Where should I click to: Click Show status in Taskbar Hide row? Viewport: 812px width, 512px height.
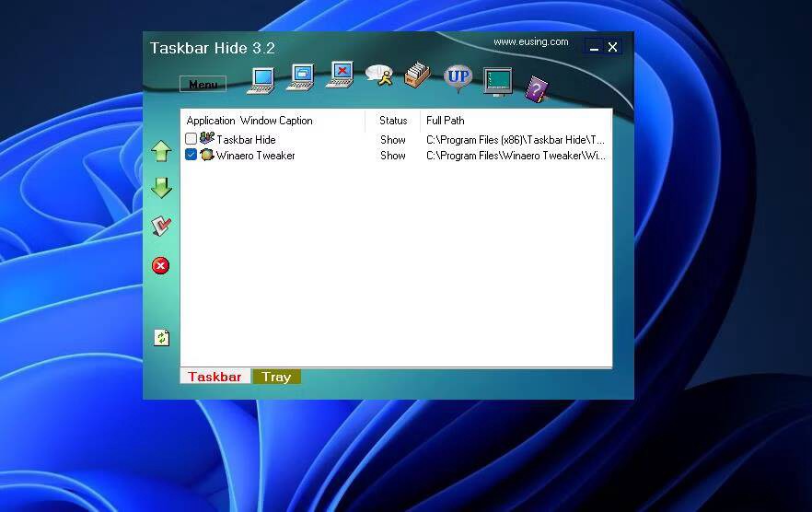[393, 140]
